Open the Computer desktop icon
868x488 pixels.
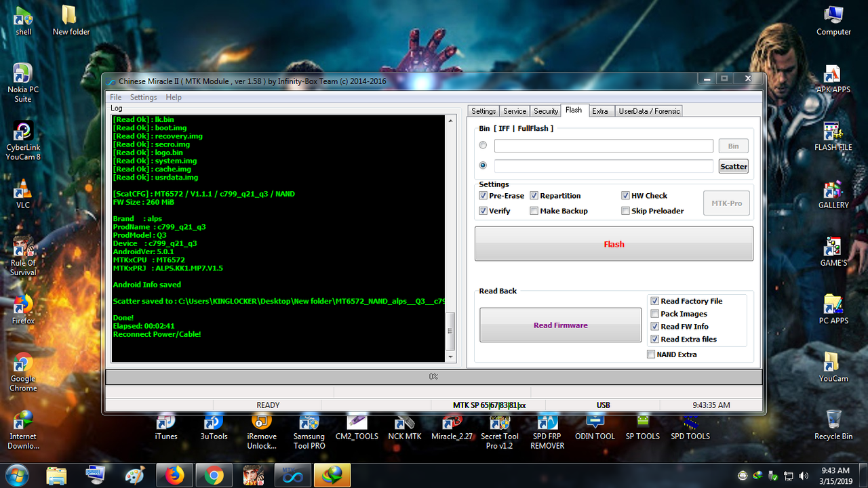click(x=833, y=20)
